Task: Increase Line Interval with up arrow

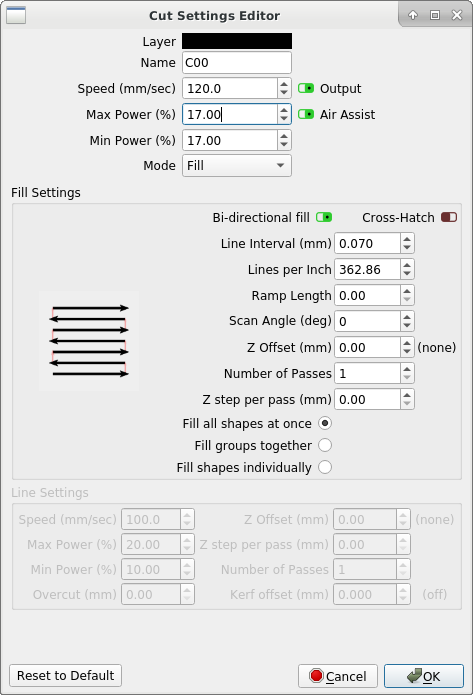Action: [407, 239]
